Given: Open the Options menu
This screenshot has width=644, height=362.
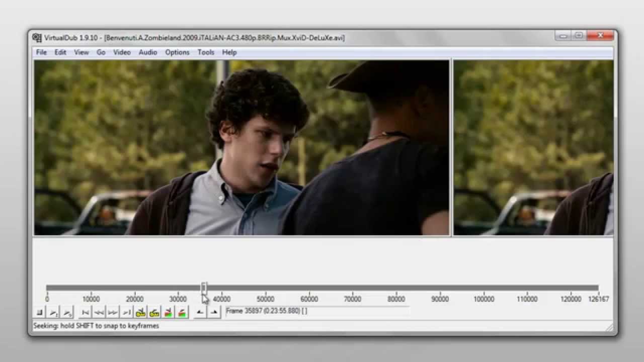Looking at the screenshot, I should (x=178, y=52).
